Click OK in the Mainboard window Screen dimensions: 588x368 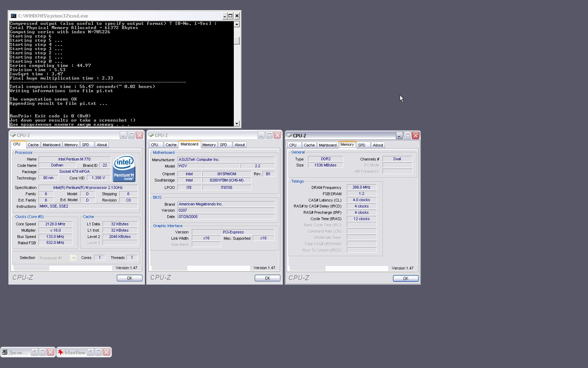[x=267, y=278]
